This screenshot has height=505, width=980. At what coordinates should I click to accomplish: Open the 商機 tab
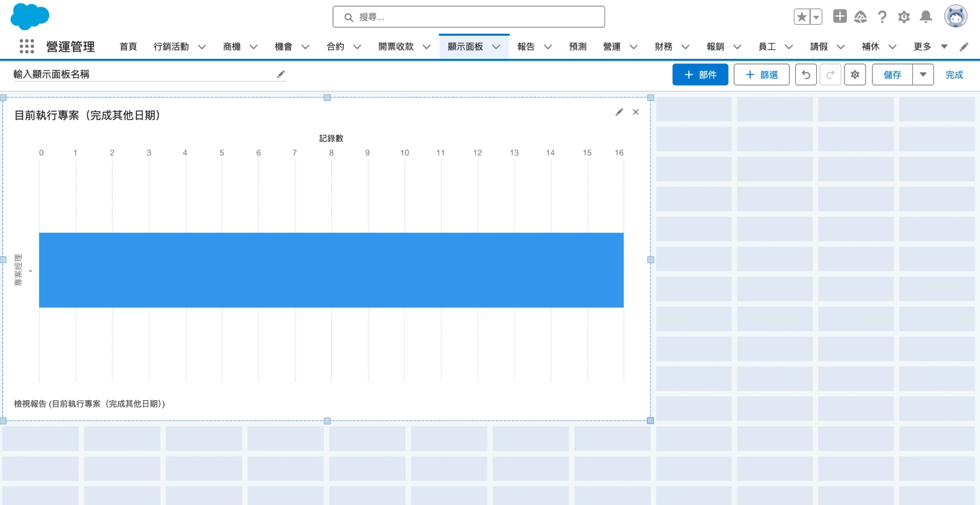click(232, 47)
